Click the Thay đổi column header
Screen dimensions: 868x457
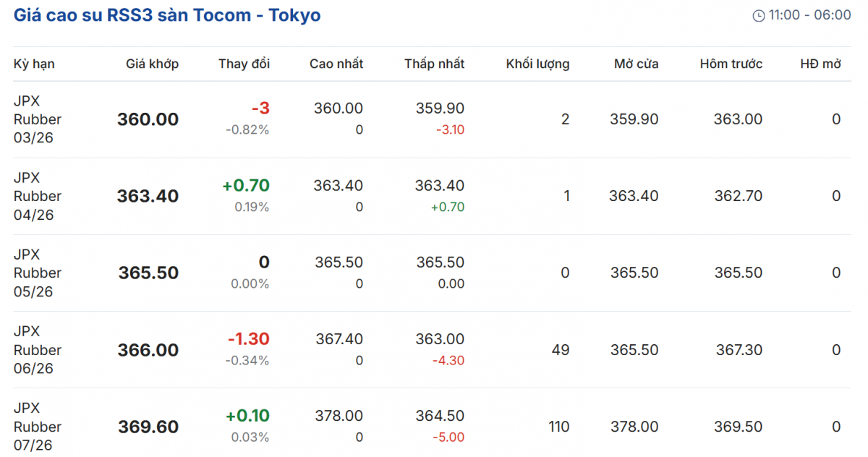coord(244,64)
